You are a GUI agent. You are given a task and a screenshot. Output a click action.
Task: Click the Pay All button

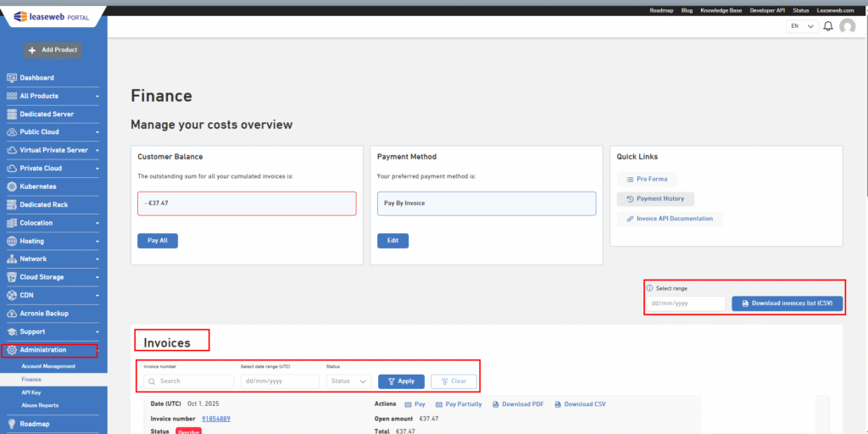(x=158, y=241)
